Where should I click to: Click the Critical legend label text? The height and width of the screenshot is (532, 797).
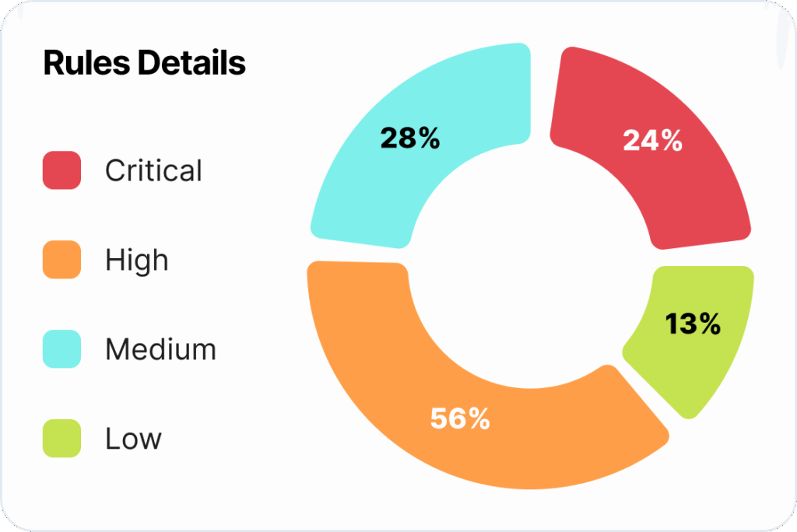point(153,171)
